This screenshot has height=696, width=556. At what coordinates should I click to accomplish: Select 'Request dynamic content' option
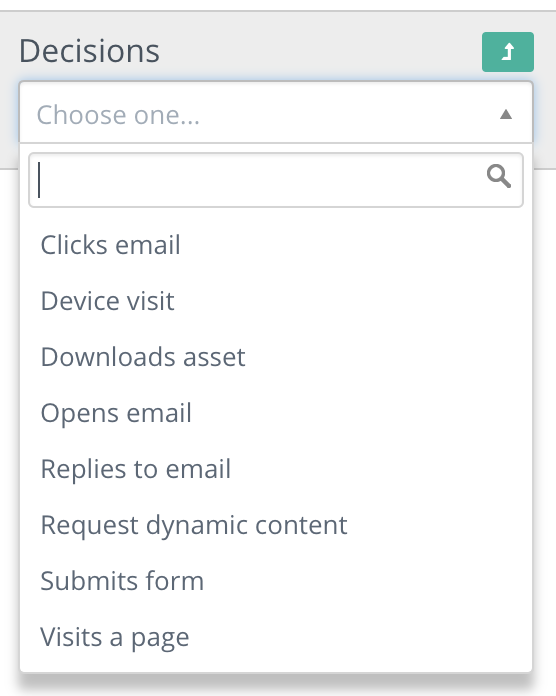(276, 525)
